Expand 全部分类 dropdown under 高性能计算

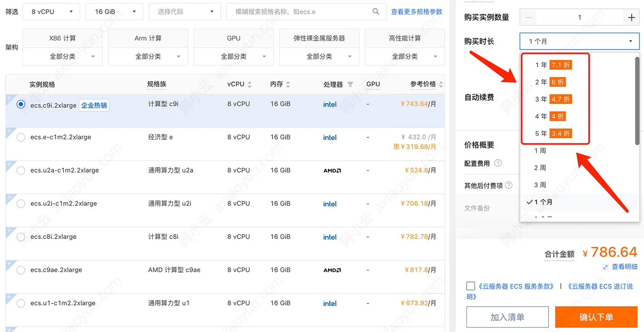click(x=405, y=56)
